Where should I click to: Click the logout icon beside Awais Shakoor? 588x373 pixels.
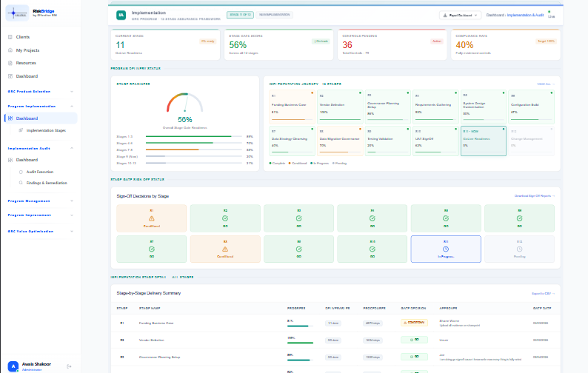(69, 366)
